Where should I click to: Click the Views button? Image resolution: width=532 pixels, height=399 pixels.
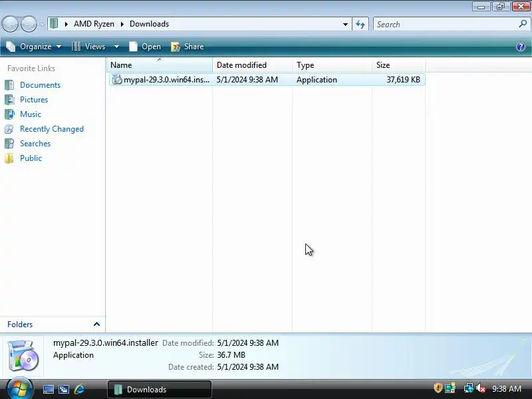[x=89, y=47]
